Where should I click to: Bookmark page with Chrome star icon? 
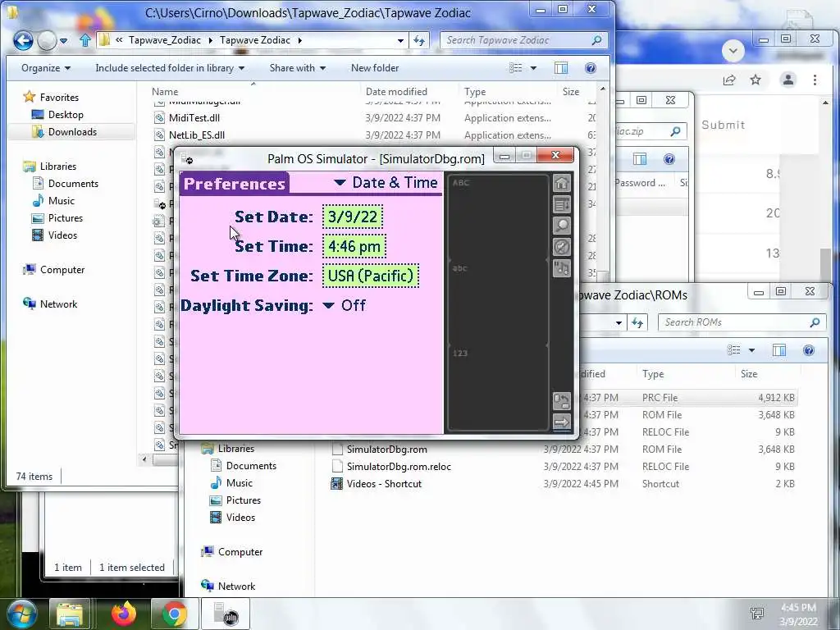coord(756,80)
